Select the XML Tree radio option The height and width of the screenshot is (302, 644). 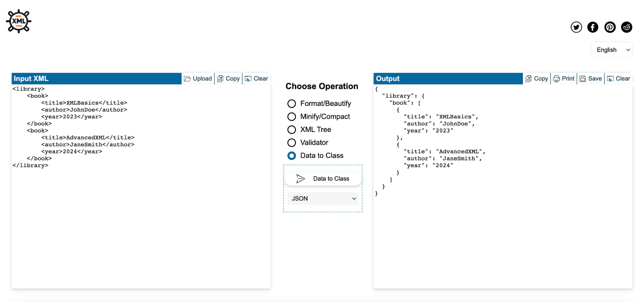(292, 130)
